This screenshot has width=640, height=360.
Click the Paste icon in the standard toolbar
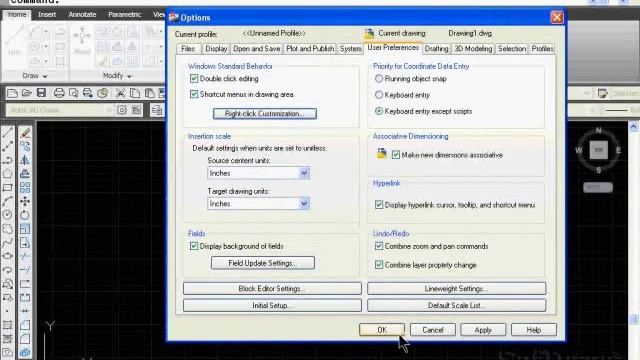[x=149, y=93]
